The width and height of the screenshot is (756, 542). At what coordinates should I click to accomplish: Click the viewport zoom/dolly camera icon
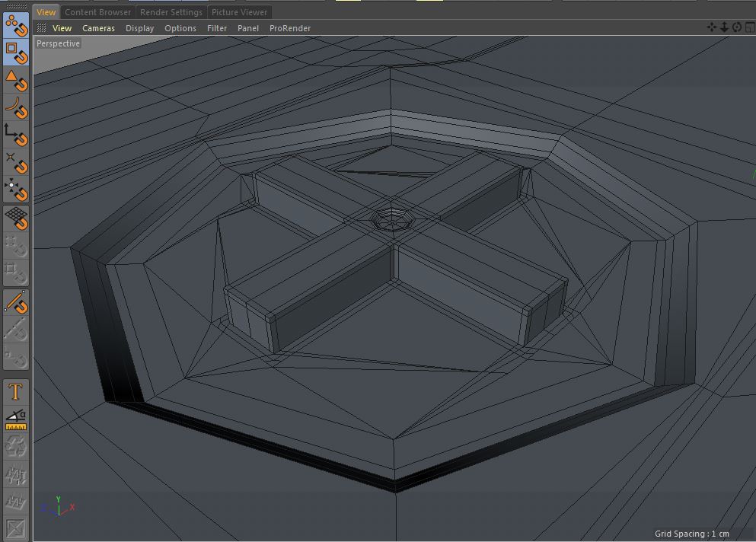coord(724,27)
